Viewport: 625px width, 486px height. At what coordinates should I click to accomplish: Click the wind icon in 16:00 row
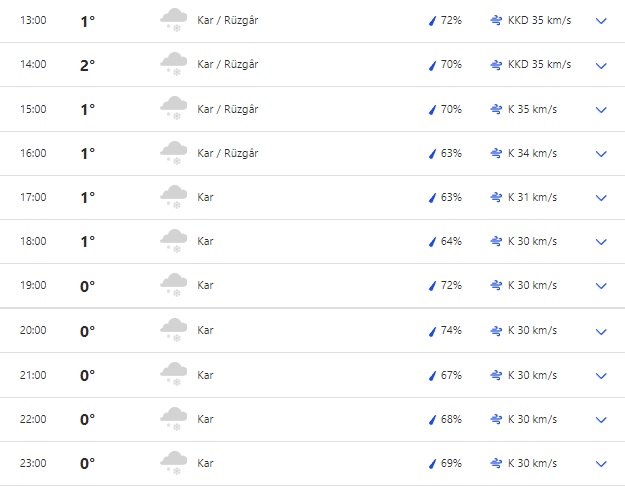point(496,153)
